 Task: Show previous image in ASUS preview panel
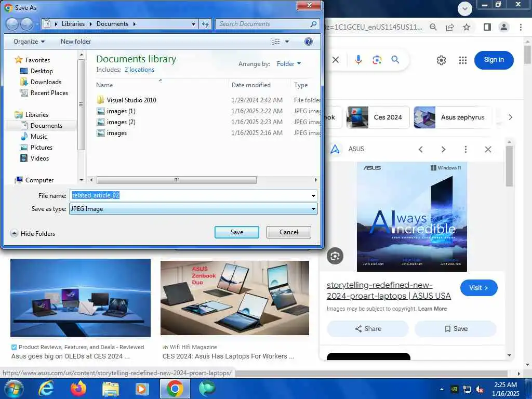pos(421,149)
